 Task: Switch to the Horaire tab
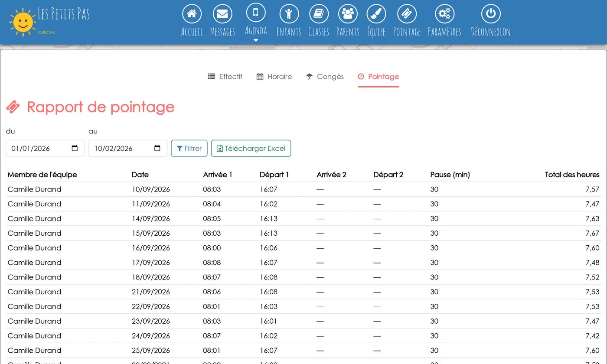pos(274,77)
